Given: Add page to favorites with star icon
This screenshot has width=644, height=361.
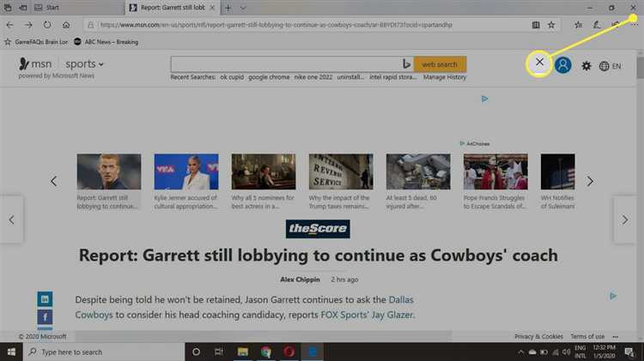Looking at the screenshot, I should tap(551, 25).
